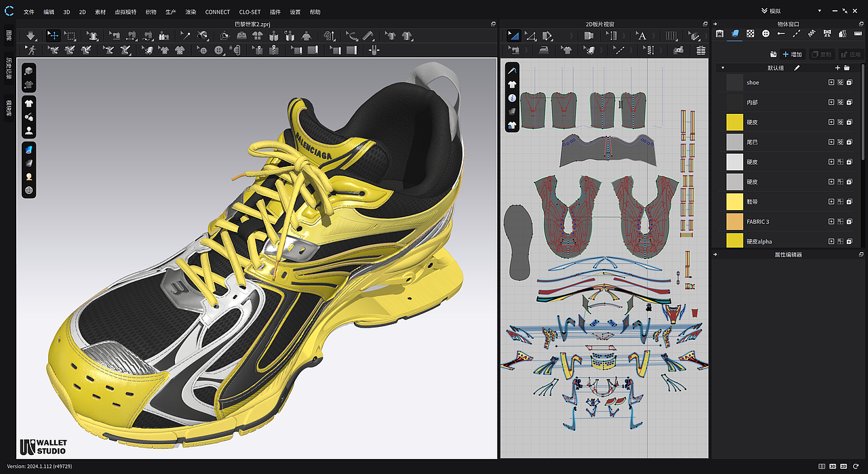The width and height of the screenshot is (868, 474).
Task: Toggle texture icon on the shoe fabric row
Action: coord(840,83)
